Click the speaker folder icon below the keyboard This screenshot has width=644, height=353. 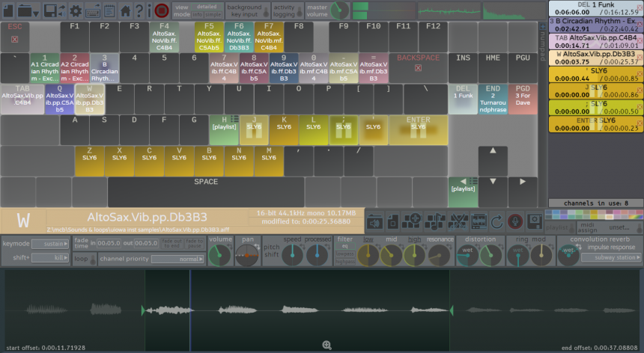point(374,222)
